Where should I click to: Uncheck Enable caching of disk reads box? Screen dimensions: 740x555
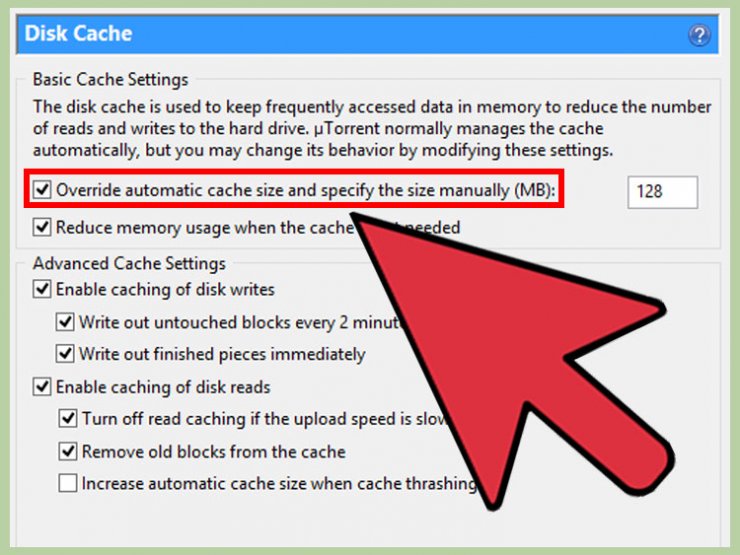[42, 387]
